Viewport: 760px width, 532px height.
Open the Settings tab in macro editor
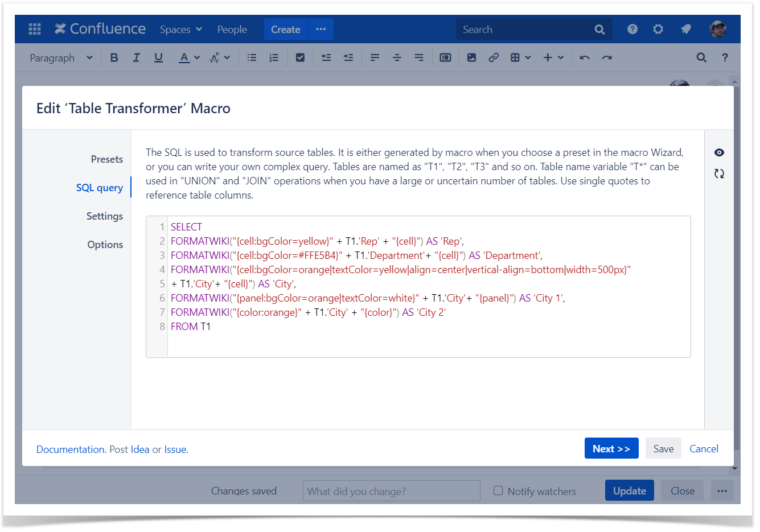pyautogui.click(x=104, y=216)
